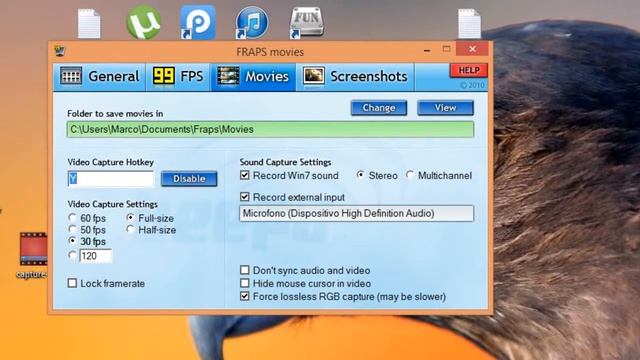
Task: Toggle Record Win7 sound checkbox
Action: click(x=244, y=175)
